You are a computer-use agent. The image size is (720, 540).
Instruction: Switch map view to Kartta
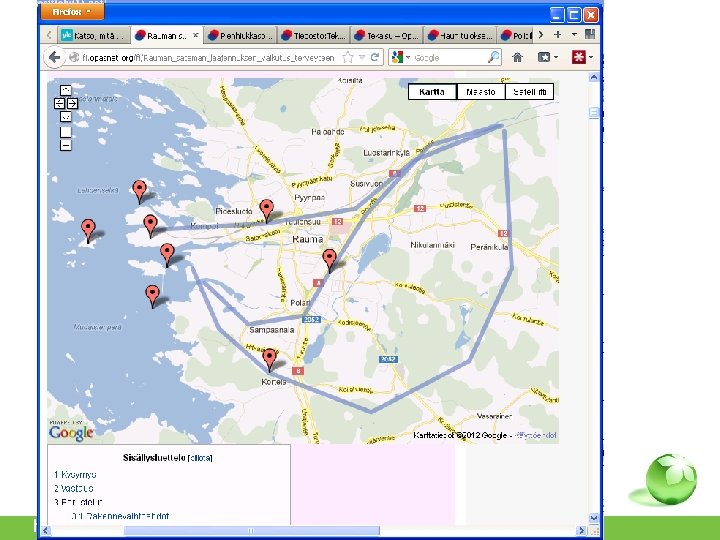pyautogui.click(x=432, y=92)
